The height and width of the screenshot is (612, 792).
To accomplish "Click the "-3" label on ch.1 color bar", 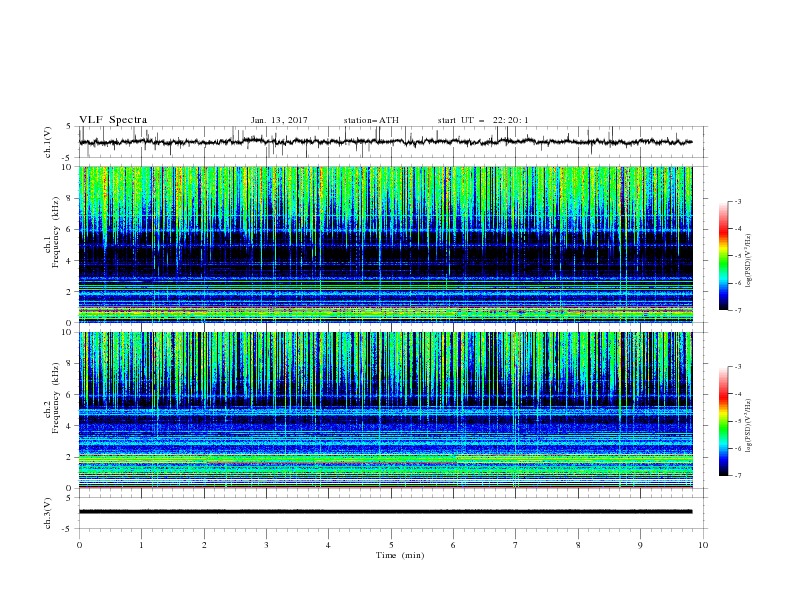I will (x=738, y=201).
